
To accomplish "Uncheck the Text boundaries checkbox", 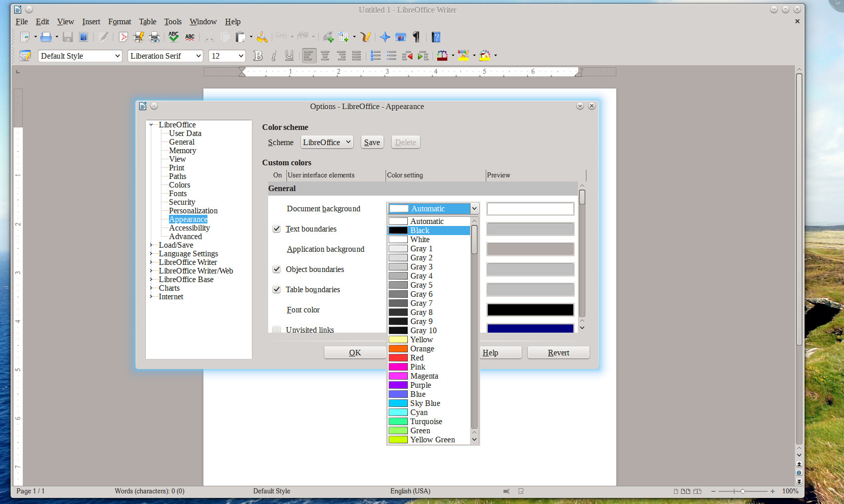I will (277, 229).
